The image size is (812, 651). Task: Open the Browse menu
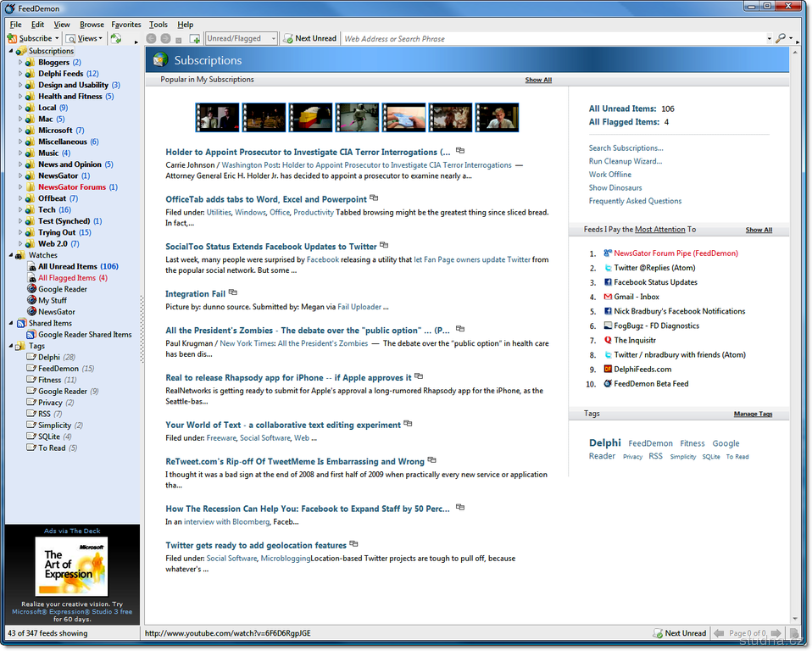click(92, 25)
